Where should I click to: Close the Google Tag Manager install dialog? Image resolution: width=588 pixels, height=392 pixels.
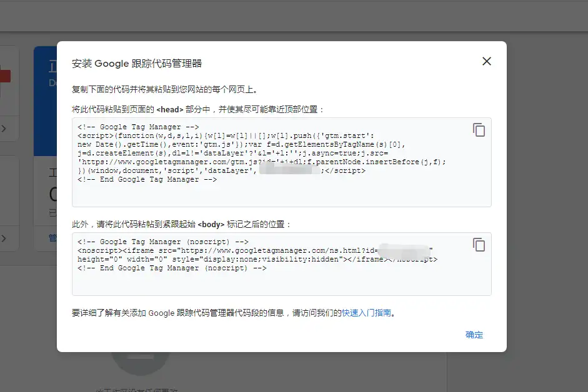click(486, 61)
